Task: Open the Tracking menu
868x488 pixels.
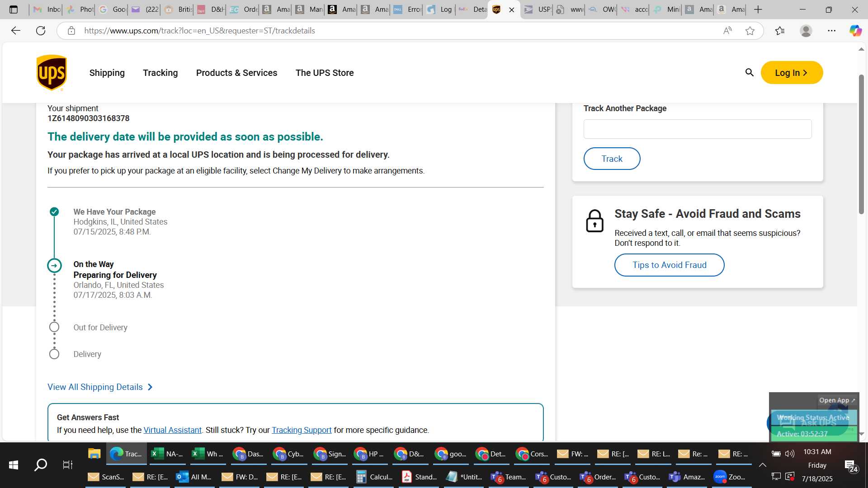Action: coord(160,73)
